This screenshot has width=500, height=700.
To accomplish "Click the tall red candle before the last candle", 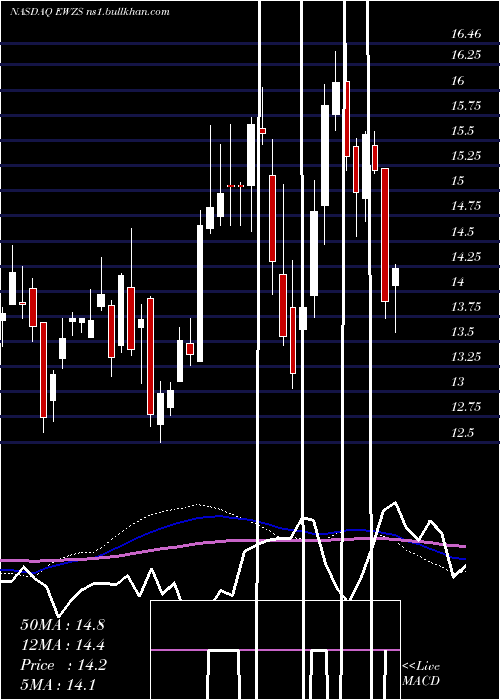I will pyautogui.click(x=385, y=235).
